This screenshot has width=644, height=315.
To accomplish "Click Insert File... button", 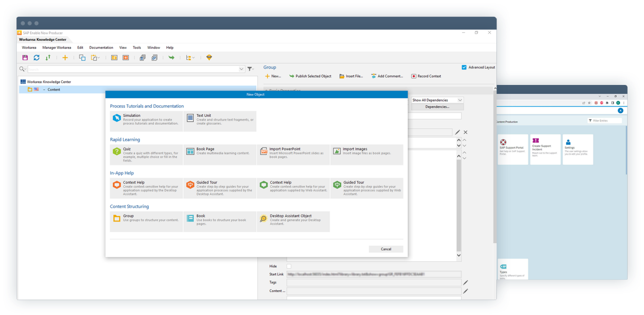I will [351, 76].
